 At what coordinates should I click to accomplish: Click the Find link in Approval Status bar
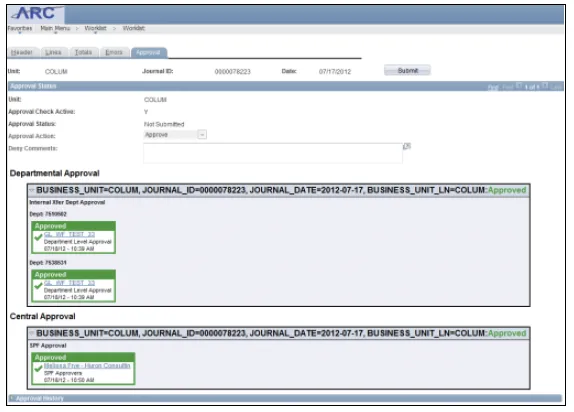(493, 87)
